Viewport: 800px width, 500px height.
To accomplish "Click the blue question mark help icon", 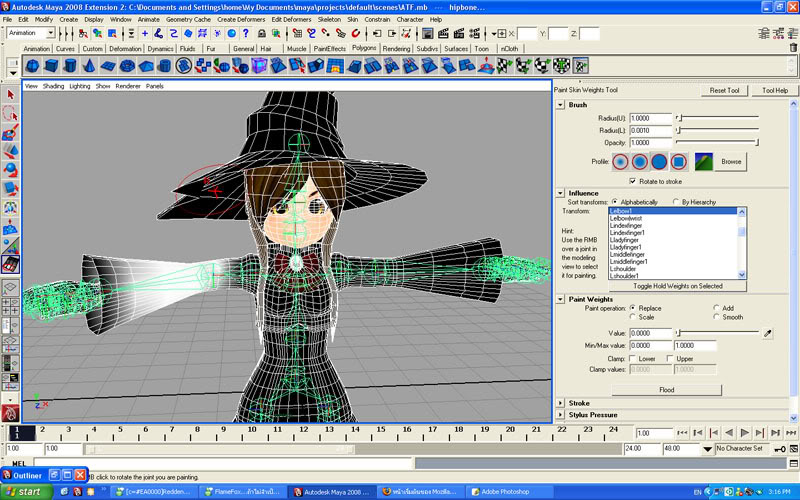I will [246, 34].
